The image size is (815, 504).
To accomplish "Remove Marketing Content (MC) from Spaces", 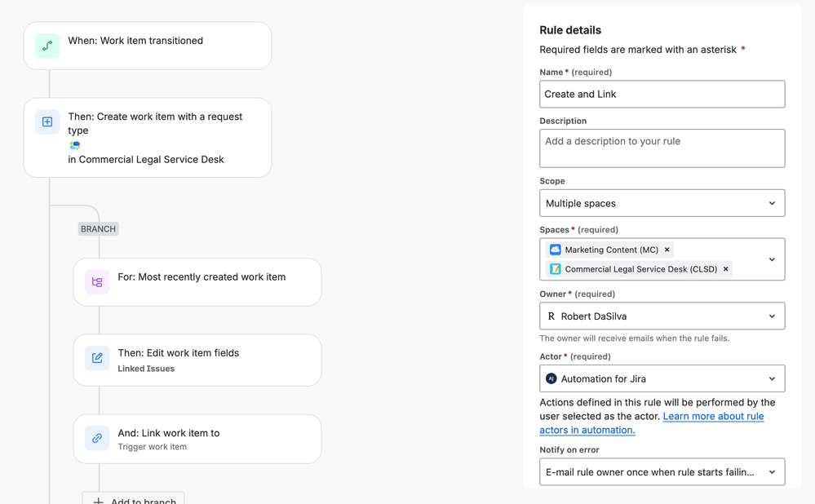I will pos(667,250).
